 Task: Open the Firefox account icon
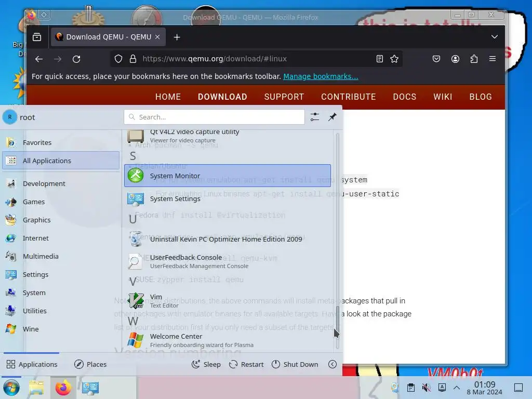click(x=455, y=59)
